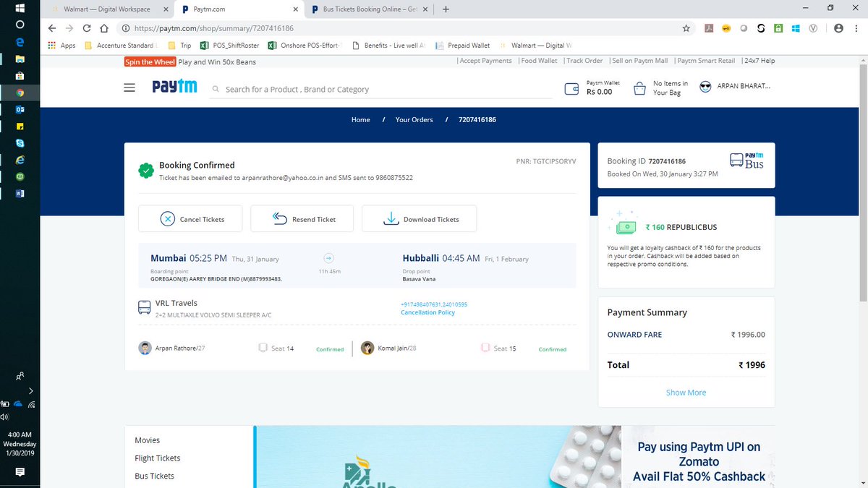Switch to the Walmart Digital Workspace tab
This screenshot has height=488, width=868.
pyautogui.click(x=106, y=9)
